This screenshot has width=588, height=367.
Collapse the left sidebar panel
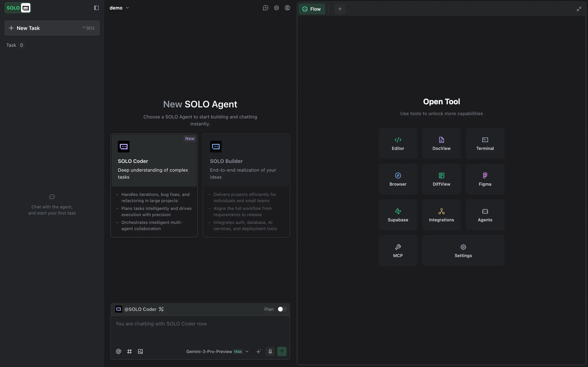point(96,8)
